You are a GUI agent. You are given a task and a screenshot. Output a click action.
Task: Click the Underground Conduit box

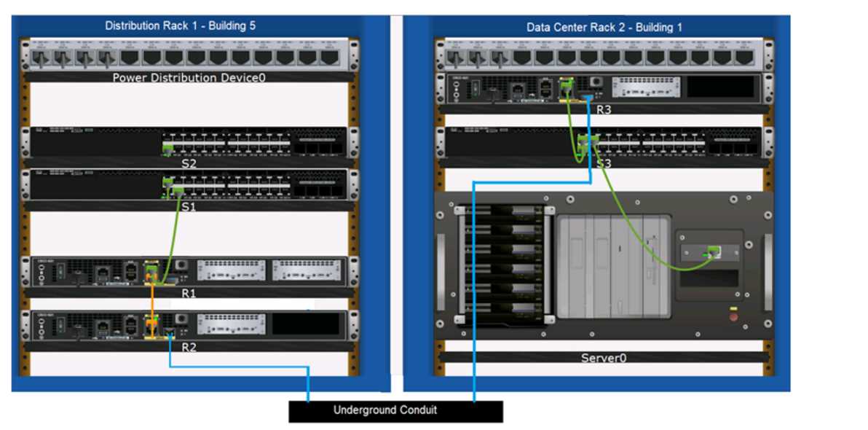click(384, 411)
